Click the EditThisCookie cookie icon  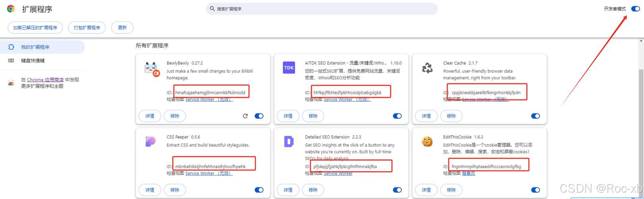pos(427,142)
